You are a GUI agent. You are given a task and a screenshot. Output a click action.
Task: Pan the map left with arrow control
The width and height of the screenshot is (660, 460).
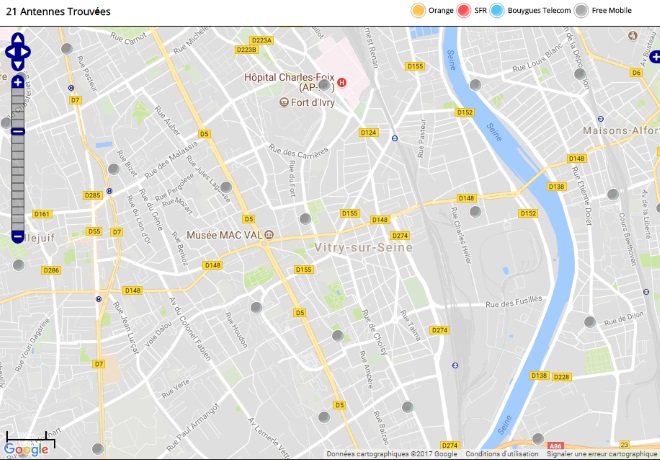[10, 52]
